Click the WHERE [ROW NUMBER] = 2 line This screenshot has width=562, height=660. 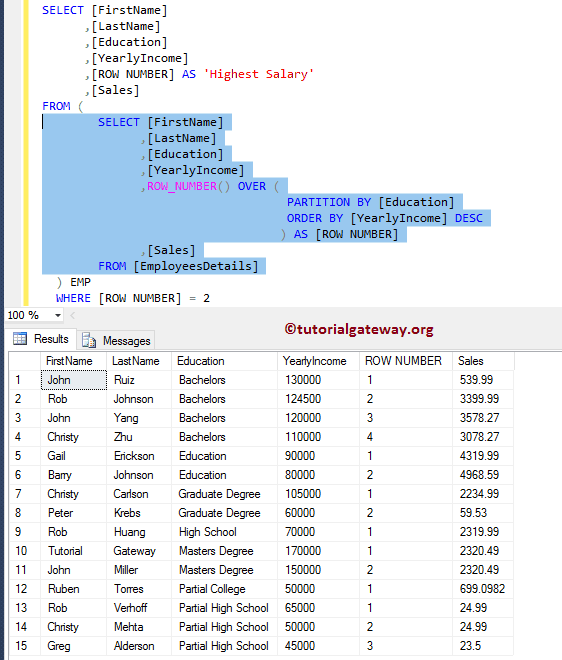[133, 298]
